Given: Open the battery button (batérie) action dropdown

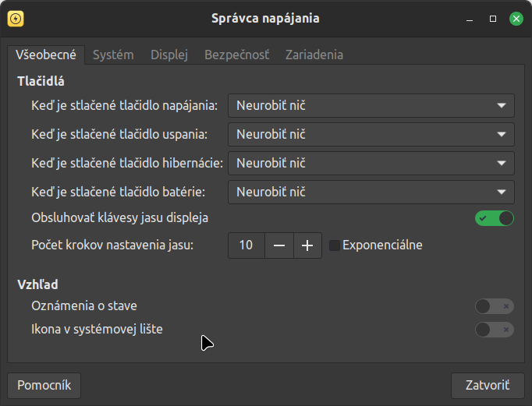Looking at the screenshot, I should pyautogui.click(x=371, y=192).
